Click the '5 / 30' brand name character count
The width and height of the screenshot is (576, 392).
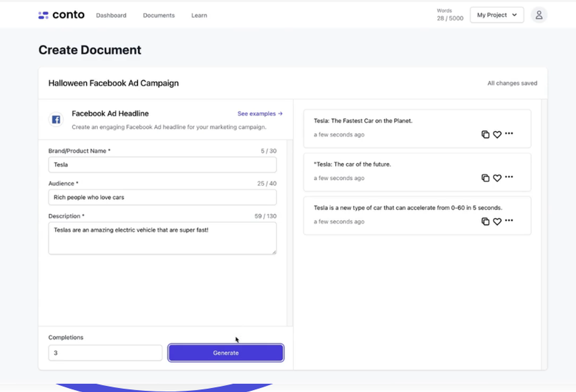[x=268, y=151]
